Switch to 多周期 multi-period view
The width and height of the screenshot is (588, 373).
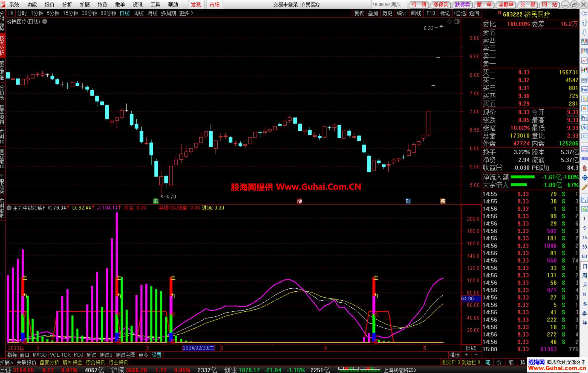(x=168, y=13)
